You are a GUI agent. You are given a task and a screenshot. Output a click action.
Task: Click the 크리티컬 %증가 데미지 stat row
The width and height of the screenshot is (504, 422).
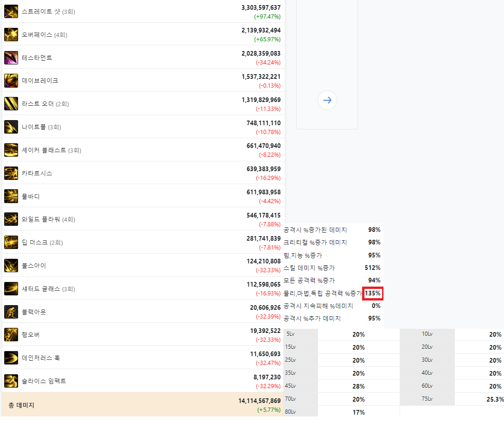tap(332, 243)
